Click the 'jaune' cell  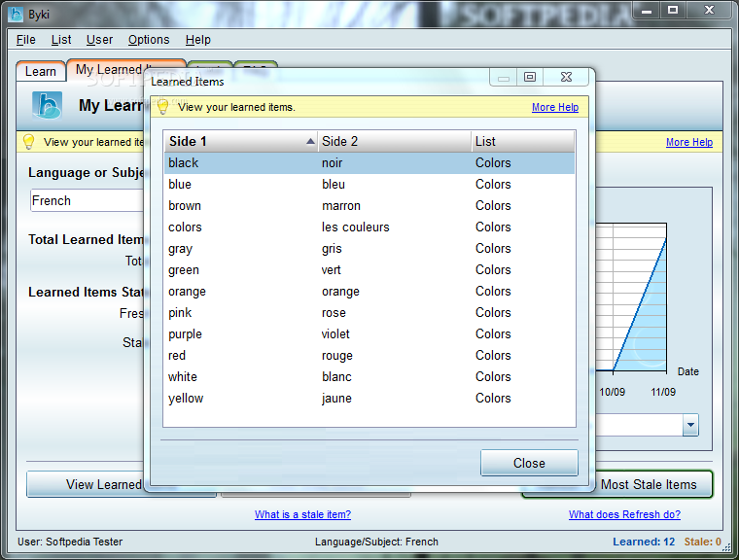(337, 399)
